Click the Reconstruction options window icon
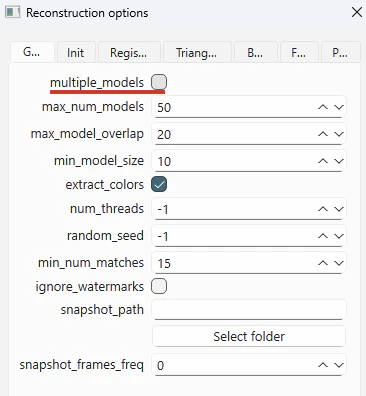366x396 pixels. pyautogui.click(x=12, y=13)
